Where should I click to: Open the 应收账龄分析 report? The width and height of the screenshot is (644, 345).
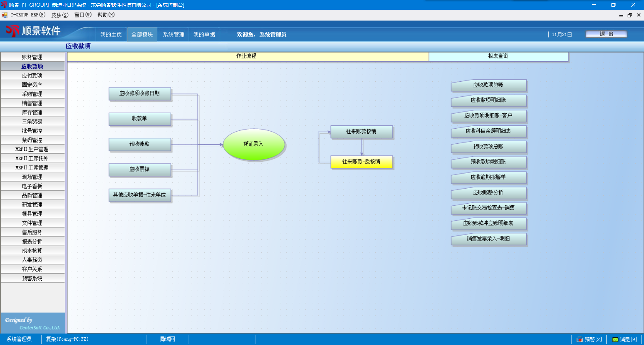click(488, 193)
